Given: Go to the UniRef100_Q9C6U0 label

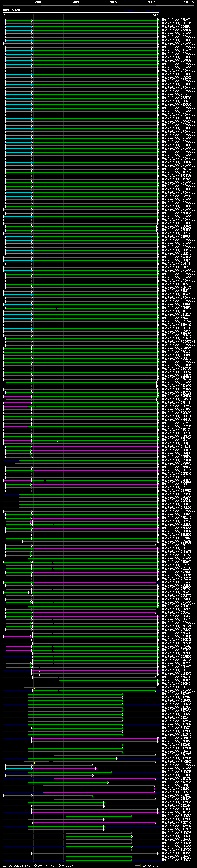Looking at the screenshot, I should click(x=177, y=501).
